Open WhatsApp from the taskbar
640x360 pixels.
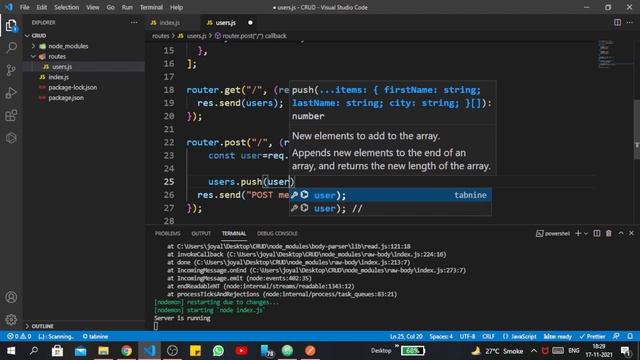218,351
